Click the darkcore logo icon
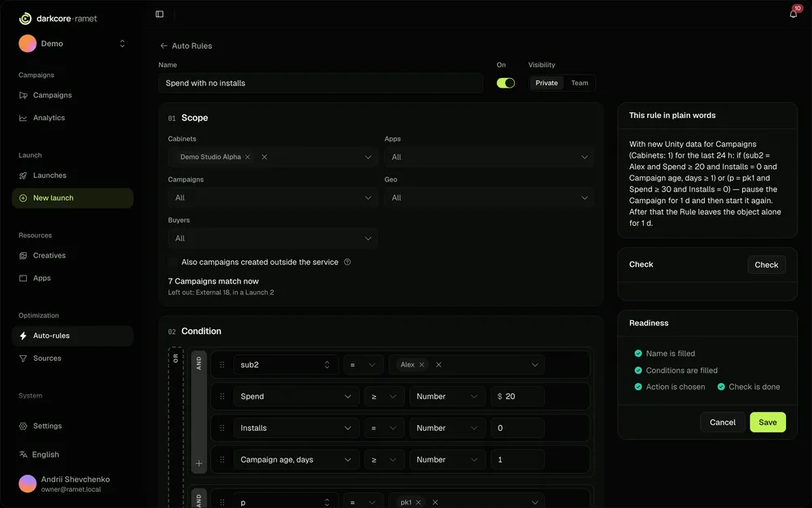 click(25, 19)
